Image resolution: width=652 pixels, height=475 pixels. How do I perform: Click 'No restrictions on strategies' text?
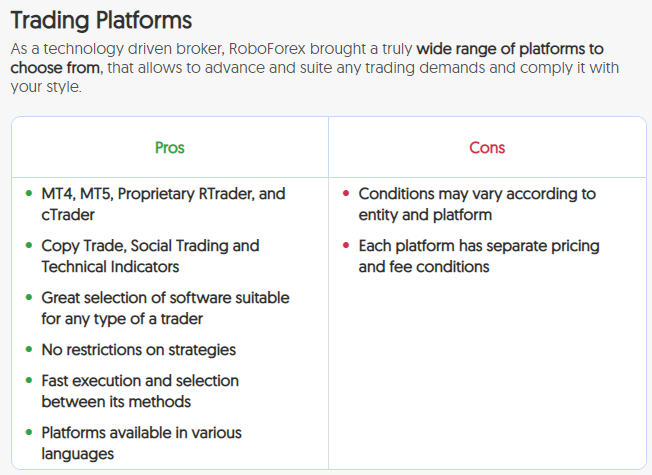(138, 350)
